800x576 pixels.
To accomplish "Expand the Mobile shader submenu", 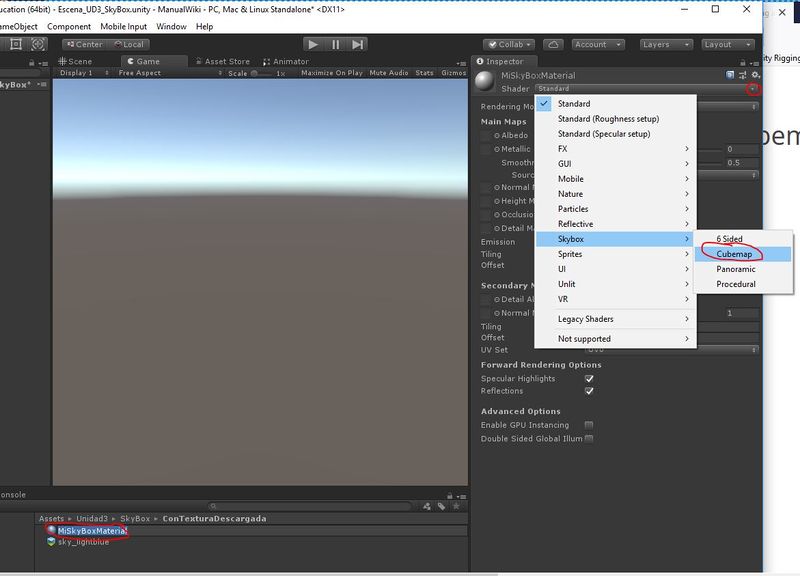I will coord(616,179).
